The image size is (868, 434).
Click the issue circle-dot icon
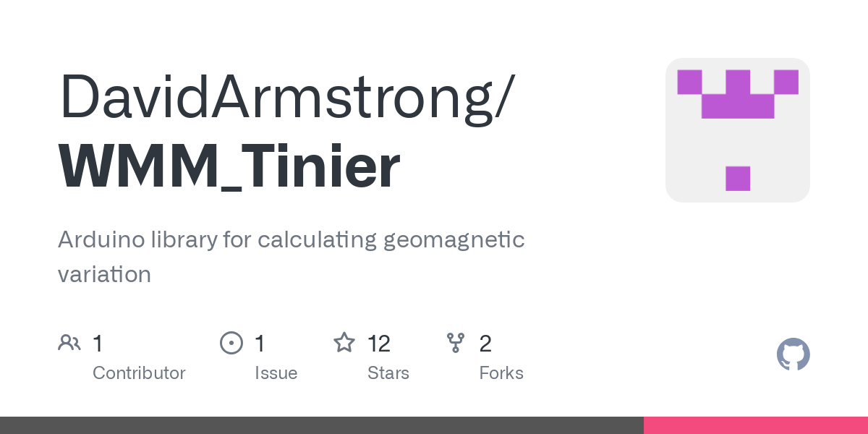tap(231, 343)
